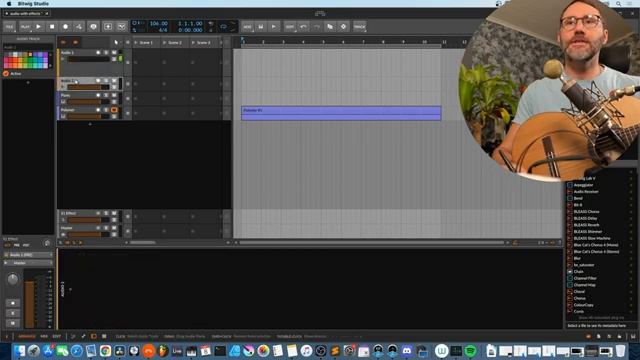
Task: Open the Audio 1 output chooser dropdown
Action: pos(28,255)
